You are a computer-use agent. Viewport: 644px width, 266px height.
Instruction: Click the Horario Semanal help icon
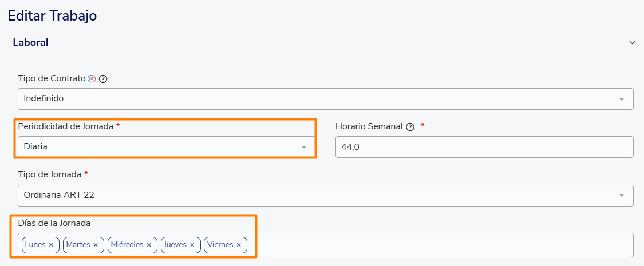pyautogui.click(x=410, y=127)
